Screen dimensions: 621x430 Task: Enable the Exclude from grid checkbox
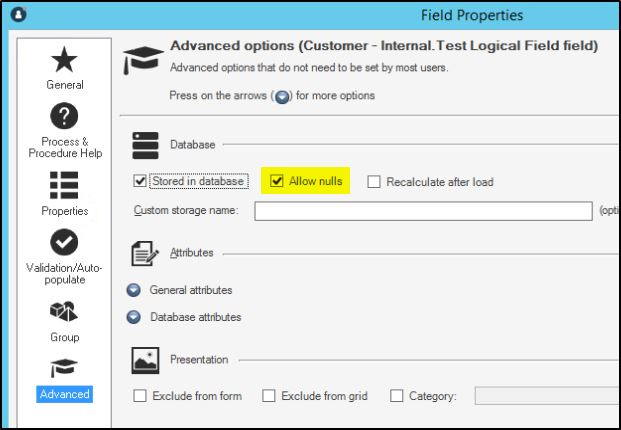point(269,396)
